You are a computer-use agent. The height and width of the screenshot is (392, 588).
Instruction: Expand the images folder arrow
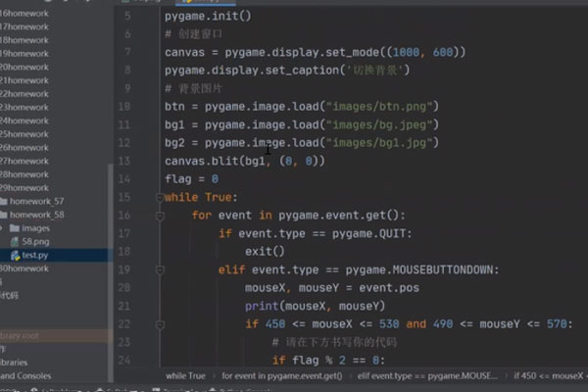tap(3, 227)
